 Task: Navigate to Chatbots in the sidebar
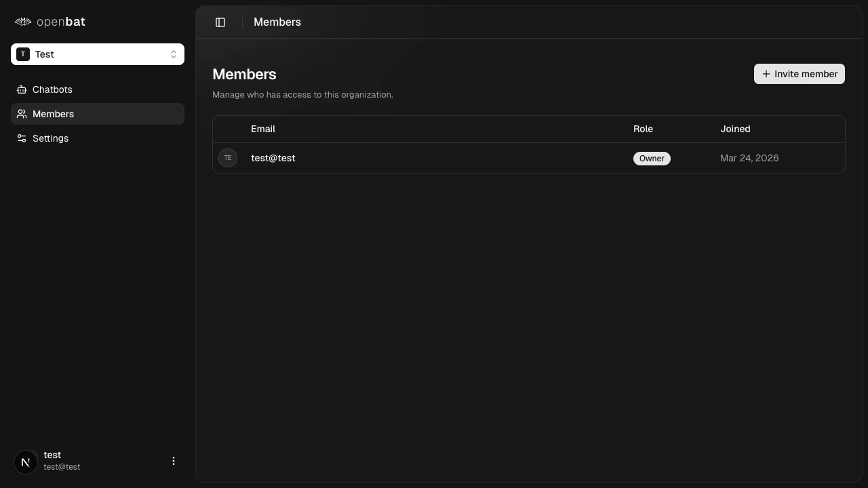(52, 89)
